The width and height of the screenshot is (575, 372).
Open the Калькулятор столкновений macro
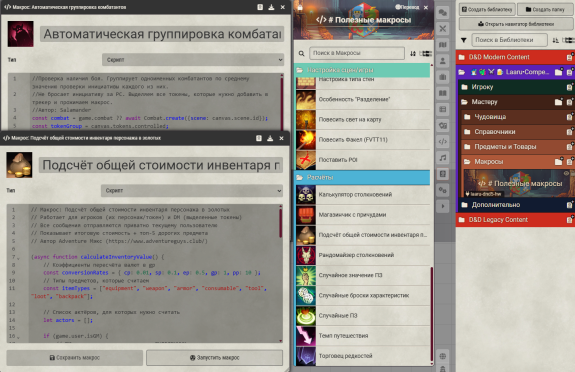[362, 194]
